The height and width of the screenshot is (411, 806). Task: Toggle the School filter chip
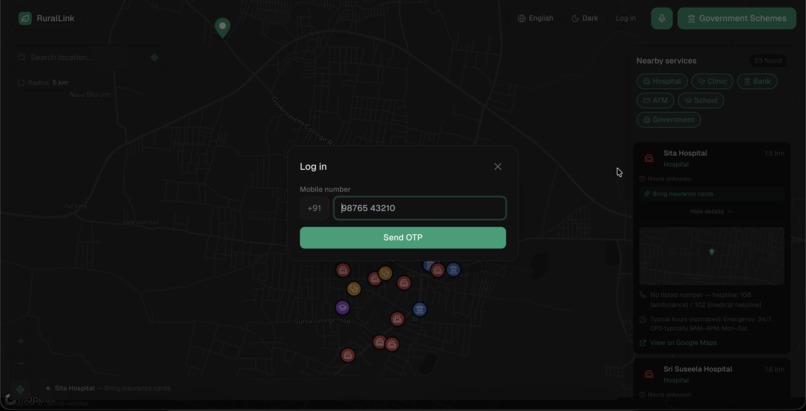click(701, 101)
